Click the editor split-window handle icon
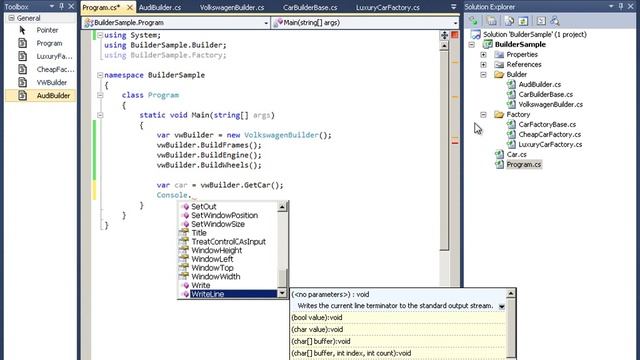 pyautogui.click(x=444, y=36)
